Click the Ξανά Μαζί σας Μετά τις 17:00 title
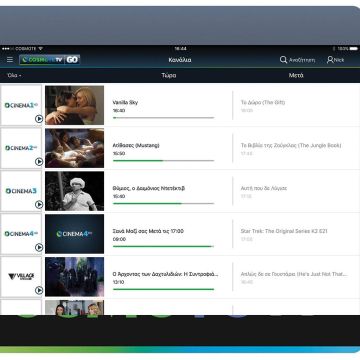The height and width of the screenshot is (360, 360). [148, 231]
